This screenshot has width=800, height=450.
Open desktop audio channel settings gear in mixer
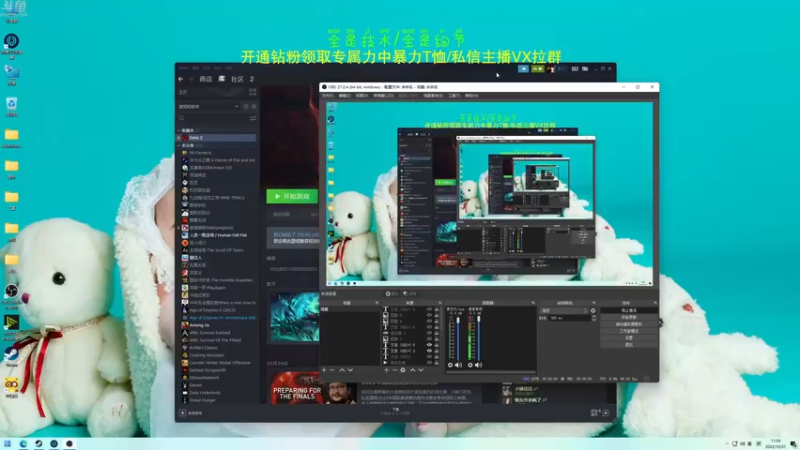click(x=470, y=365)
